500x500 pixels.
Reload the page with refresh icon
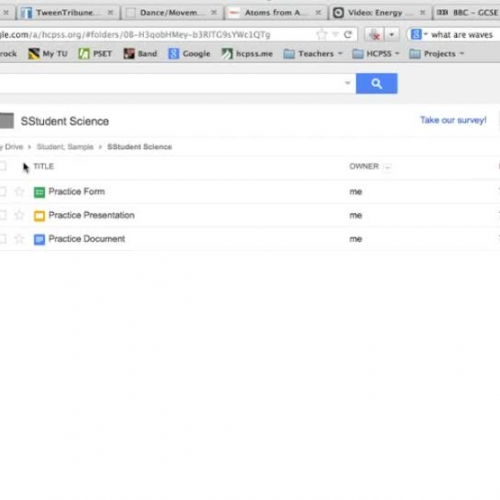348,34
